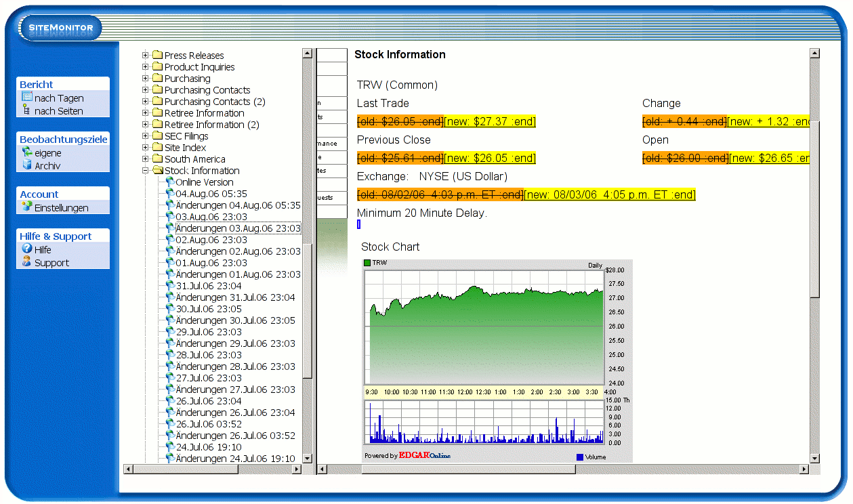
Task: Click the 'nach Tagen' report icon
Action: pyautogui.click(x=27, y=98)
